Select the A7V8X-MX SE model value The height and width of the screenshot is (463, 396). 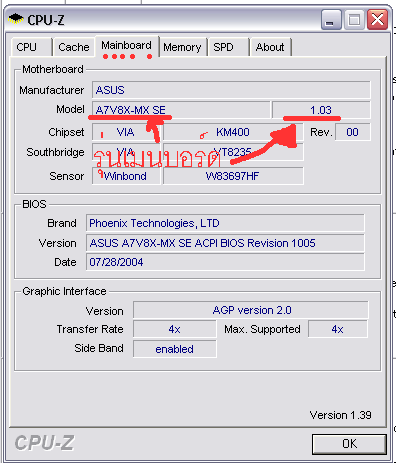[181, 110]
